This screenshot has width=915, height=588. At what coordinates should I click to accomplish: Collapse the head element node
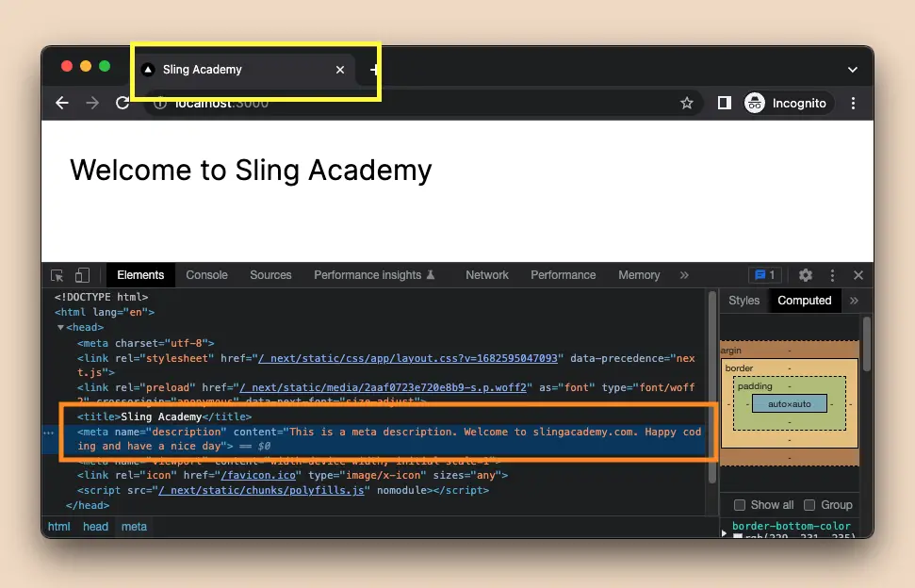(x=60, y=328)
